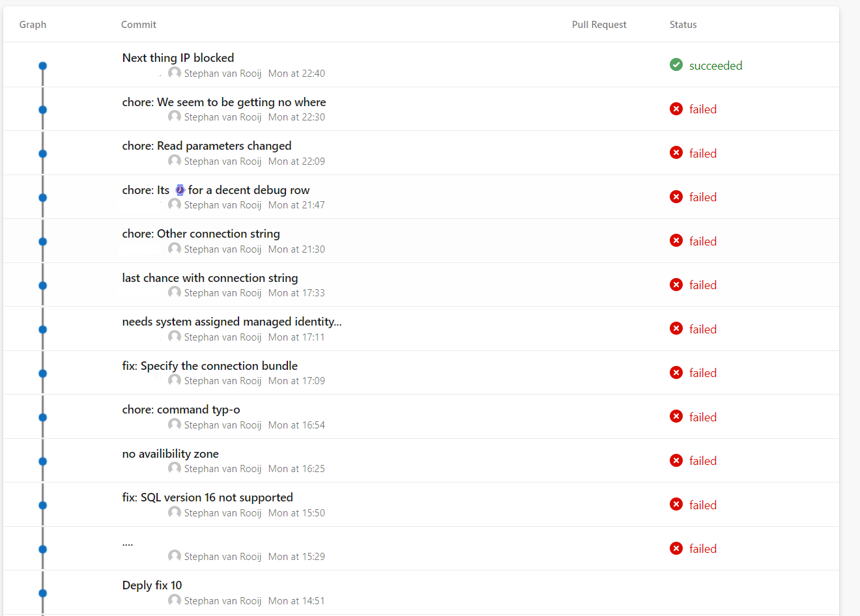Click the avatar icon under 'Next thing IP blocked'
Image resolution: width=860 pixels, height=616 pixels.
[175, 72]
